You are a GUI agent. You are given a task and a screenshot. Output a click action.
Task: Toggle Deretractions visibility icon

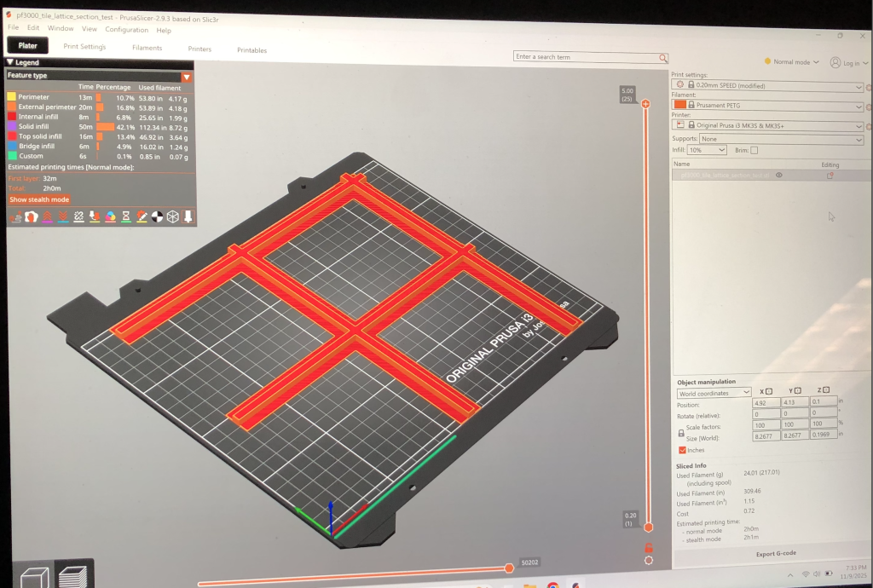click(63, 217)
